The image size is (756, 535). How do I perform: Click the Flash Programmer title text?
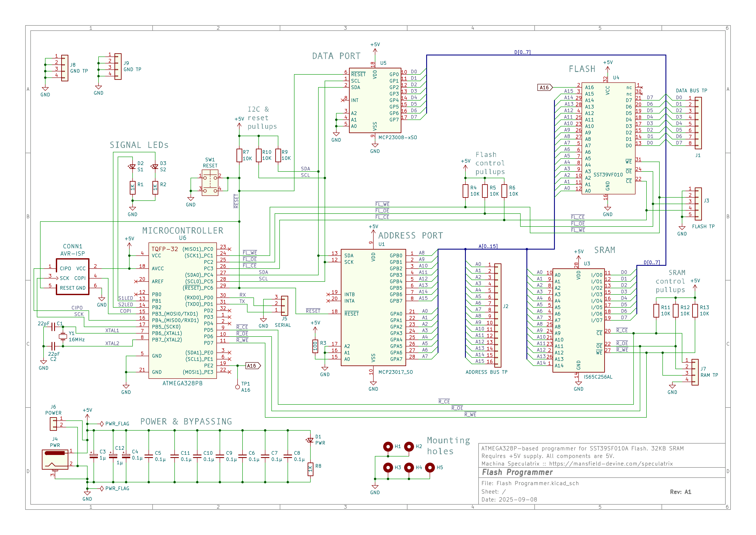[x=517, y=472]
